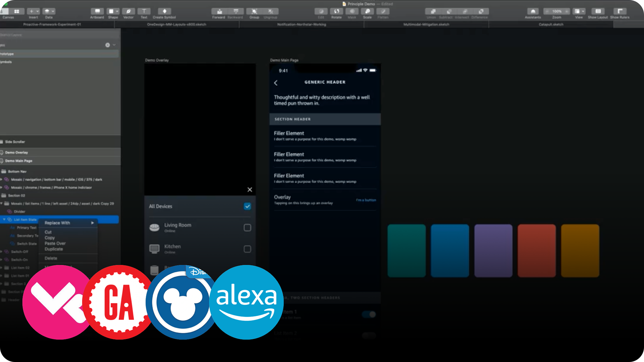This screenshot has height=362, width=644.
Task: Open the Insert plus menu
Action: pyautogui.click(x=33, y=11)
